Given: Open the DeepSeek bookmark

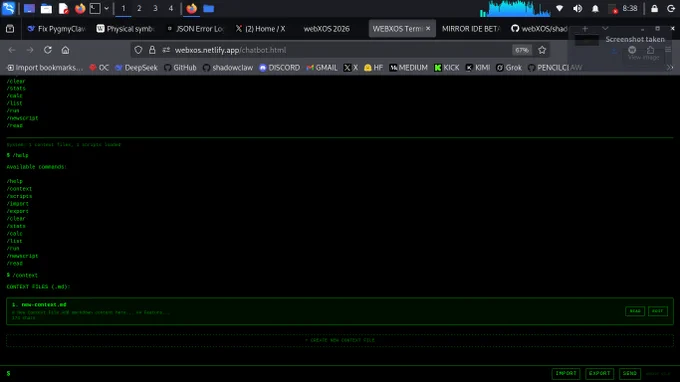Looking at the screenshot, I should pyautogui.click(x=136, y=68).
